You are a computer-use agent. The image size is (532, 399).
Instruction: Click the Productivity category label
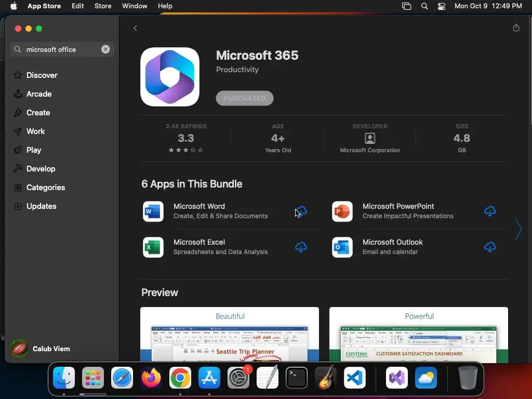[x=237, y=70]
